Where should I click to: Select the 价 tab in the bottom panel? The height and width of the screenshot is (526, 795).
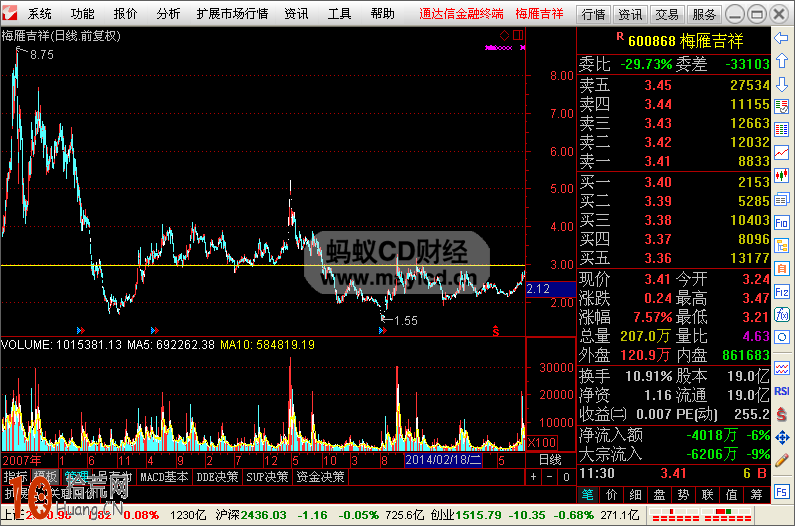[x=611, y=495]
